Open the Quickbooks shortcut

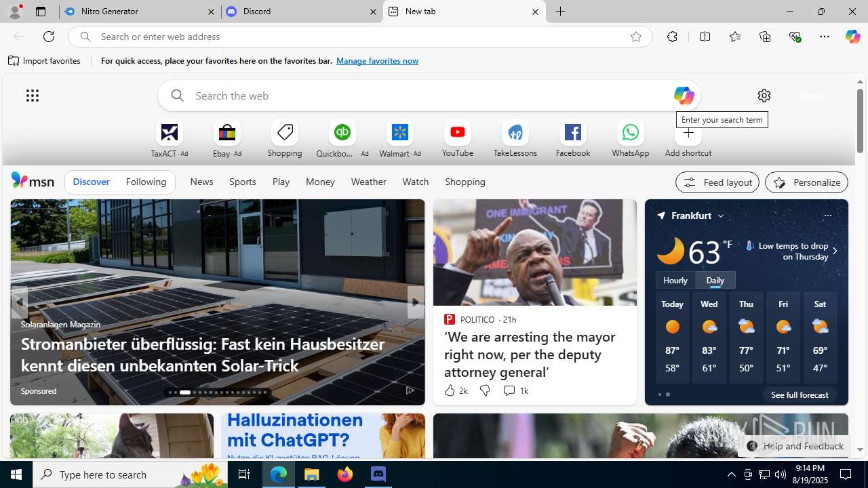(x=342, y=139)
